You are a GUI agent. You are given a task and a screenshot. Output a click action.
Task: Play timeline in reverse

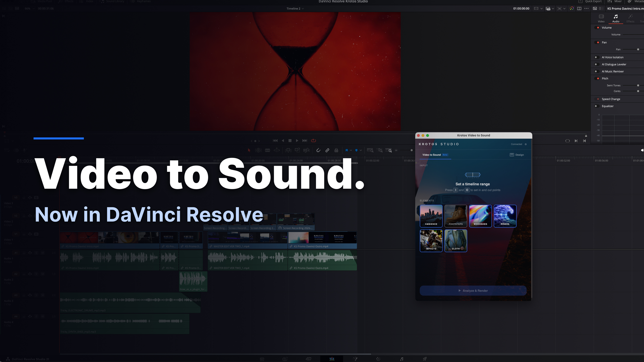coord(283,141)
